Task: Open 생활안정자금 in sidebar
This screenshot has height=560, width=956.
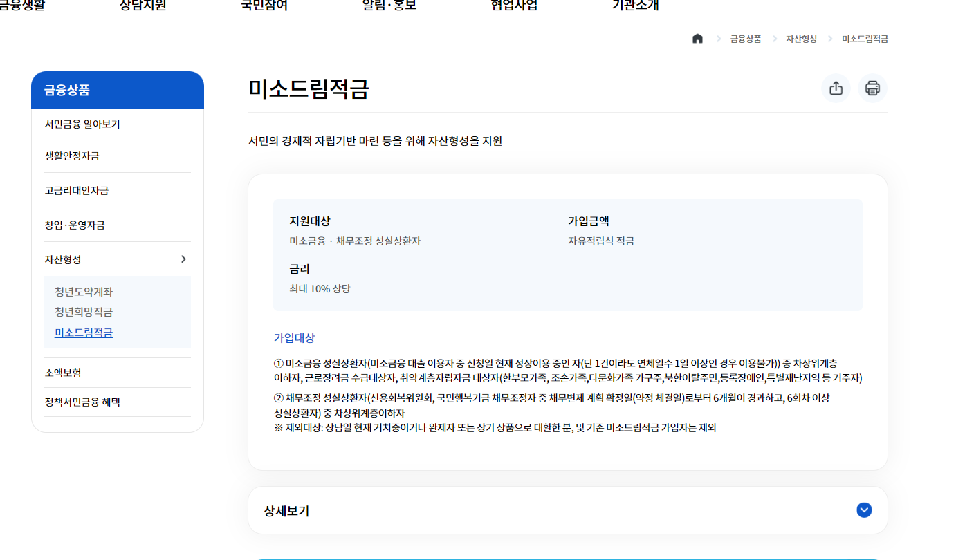Action: (72, 156)
